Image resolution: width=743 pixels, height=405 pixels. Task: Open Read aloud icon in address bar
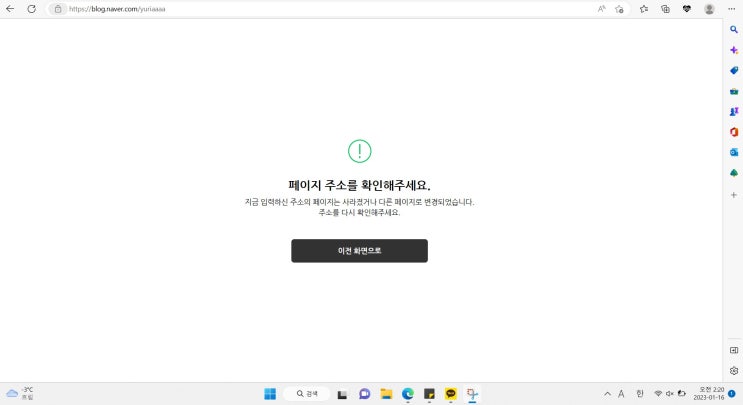tap(601, 9)
